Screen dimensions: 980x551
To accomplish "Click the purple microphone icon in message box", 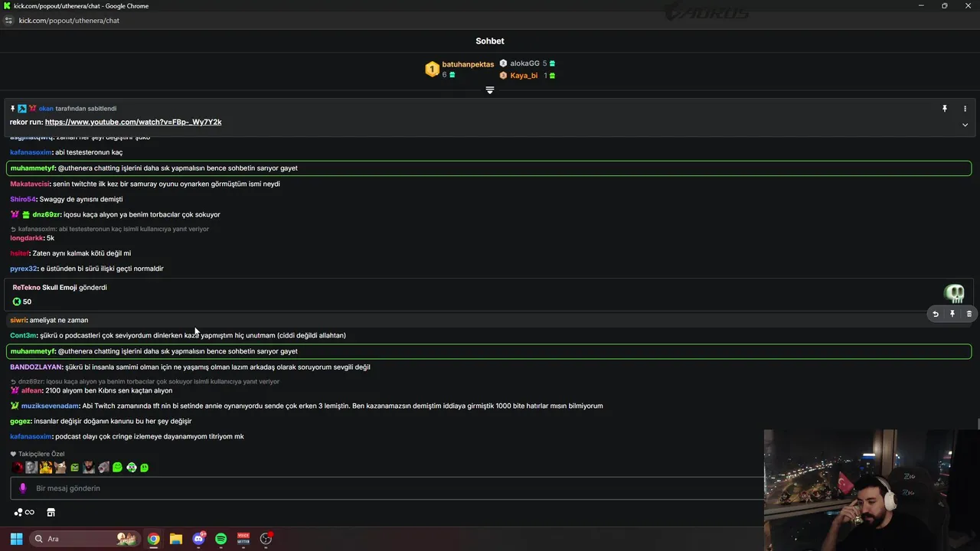I will point(23,488).
